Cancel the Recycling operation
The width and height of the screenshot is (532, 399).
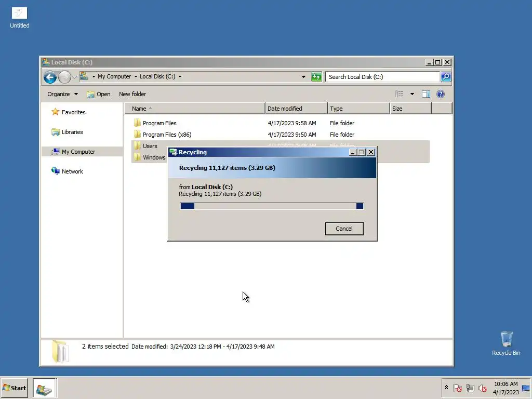pos(344,229)
